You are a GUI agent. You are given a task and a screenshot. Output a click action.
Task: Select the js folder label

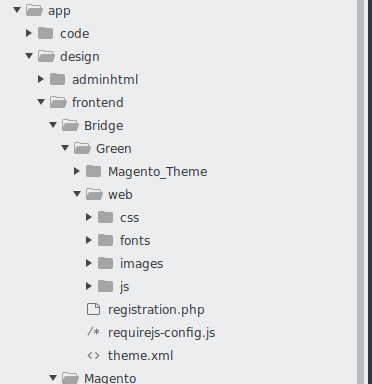pos(125,287)
